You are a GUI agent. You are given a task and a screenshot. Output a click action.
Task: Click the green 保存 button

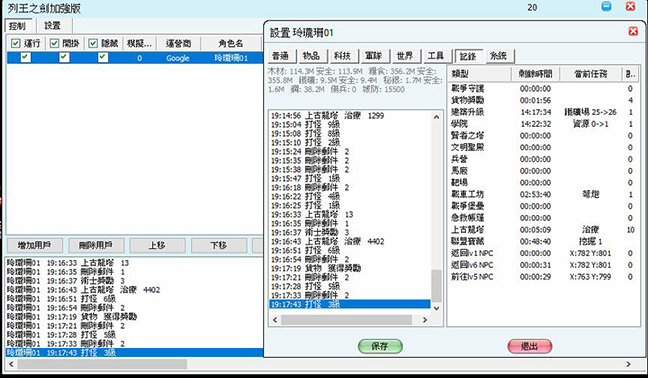(x=380, y=346)
